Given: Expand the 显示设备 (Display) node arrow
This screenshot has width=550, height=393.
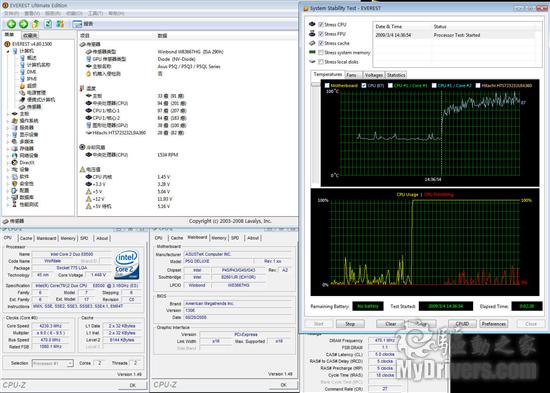Looking at the screenshot, I should 8,135.
